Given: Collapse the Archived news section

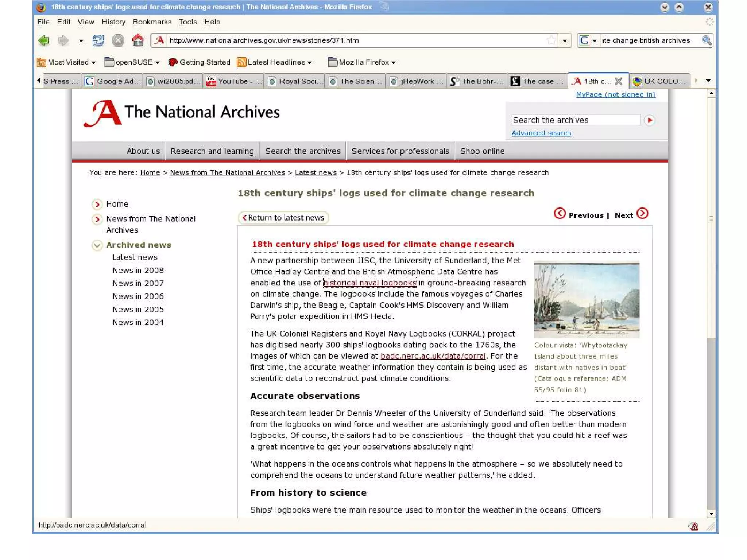Looking at the screenshot, I should coord(97,245).
